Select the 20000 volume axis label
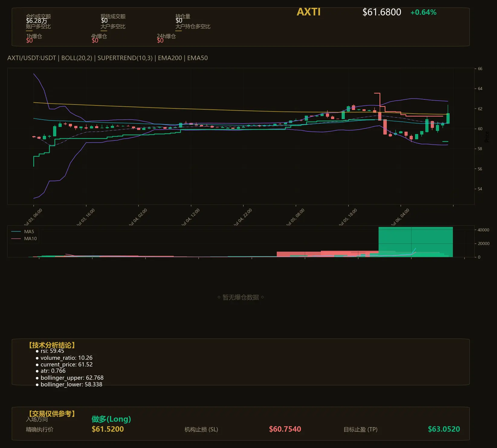The image size is (497, 448). tap(483, 243)
